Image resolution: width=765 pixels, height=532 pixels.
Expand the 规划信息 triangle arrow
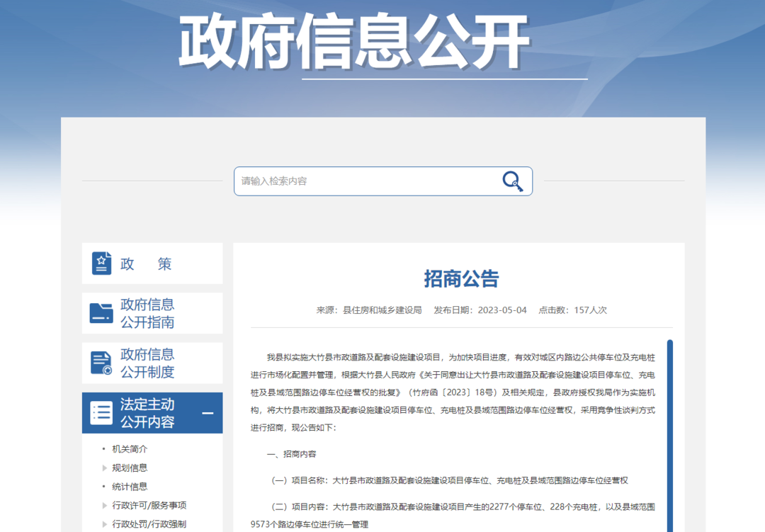point(106,468)
